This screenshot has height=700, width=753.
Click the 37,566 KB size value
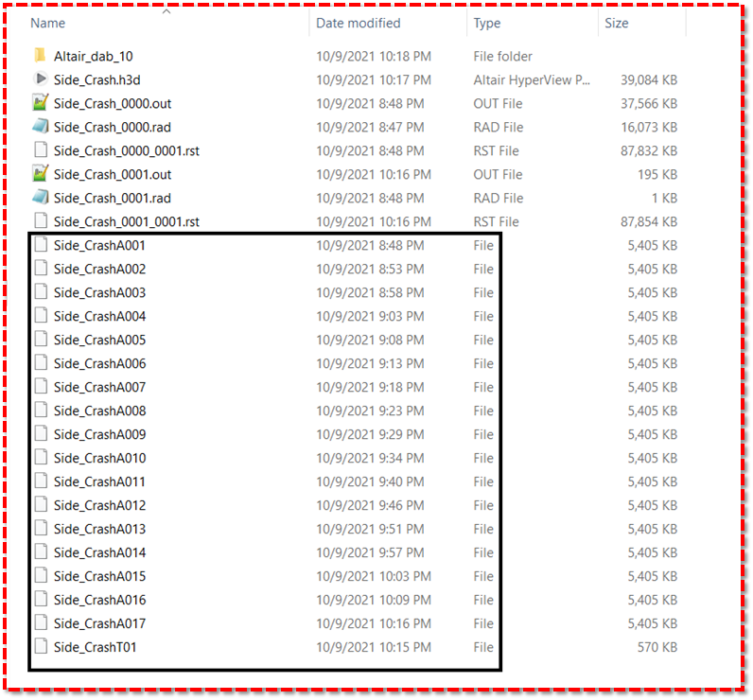click(648, 103)
